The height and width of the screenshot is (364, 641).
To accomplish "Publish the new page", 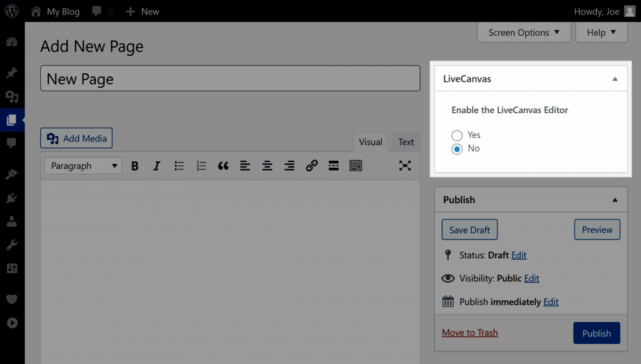I will (596, 333).
